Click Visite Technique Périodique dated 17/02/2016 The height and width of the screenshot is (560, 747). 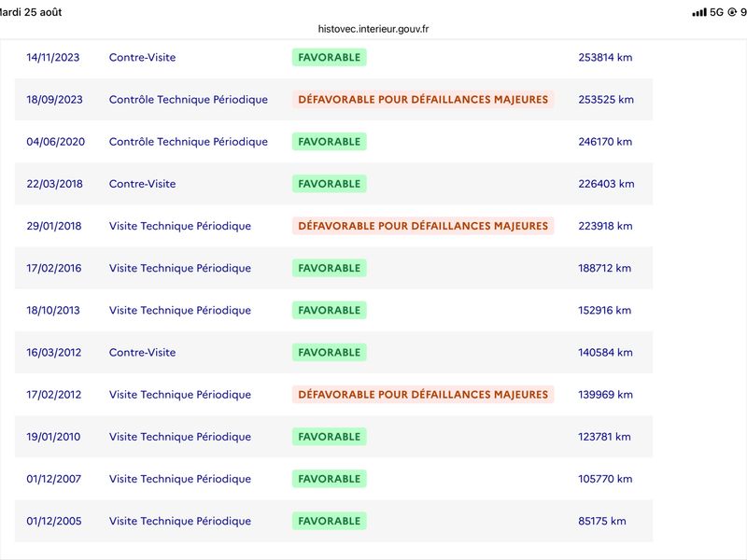[180, 268]
